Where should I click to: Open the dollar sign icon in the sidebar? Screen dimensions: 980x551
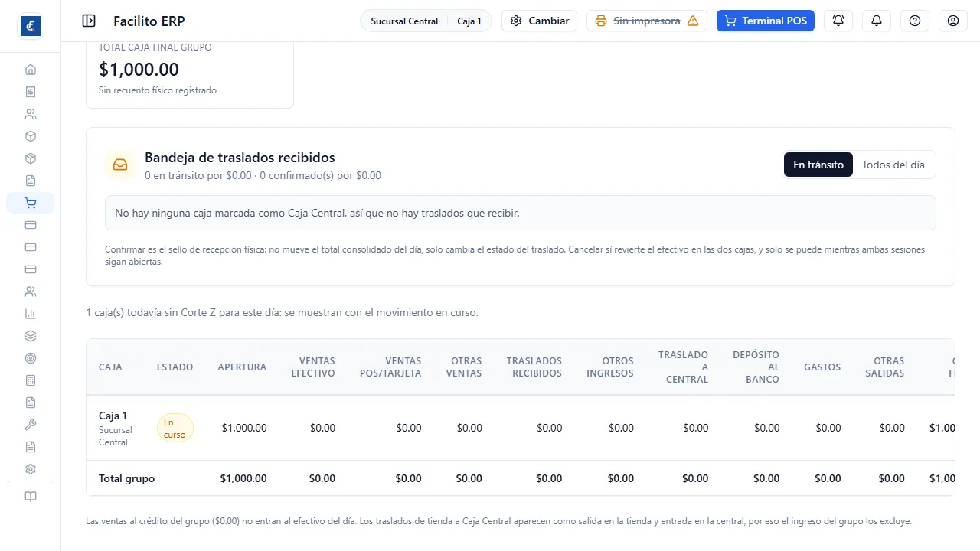click(x=31, y=92)
